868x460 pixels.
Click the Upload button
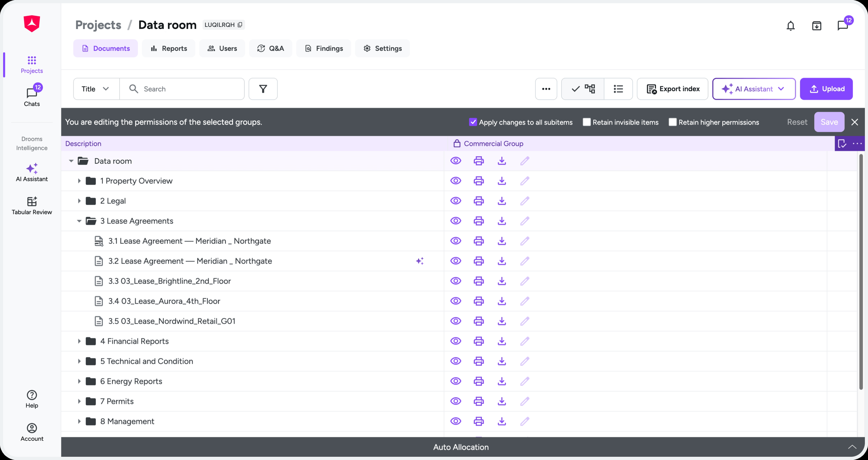pos(826,89)
